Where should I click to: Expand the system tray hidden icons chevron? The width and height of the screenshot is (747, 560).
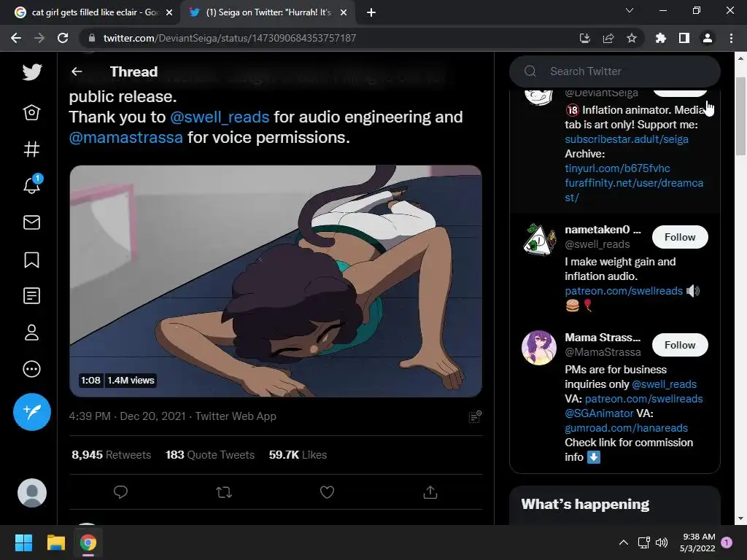click(x=623, y=542)
